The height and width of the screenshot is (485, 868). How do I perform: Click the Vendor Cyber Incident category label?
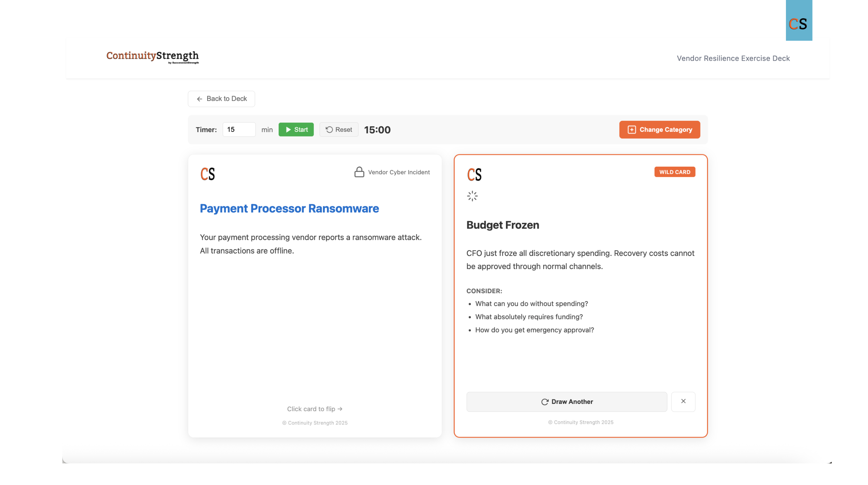point(398,172)
